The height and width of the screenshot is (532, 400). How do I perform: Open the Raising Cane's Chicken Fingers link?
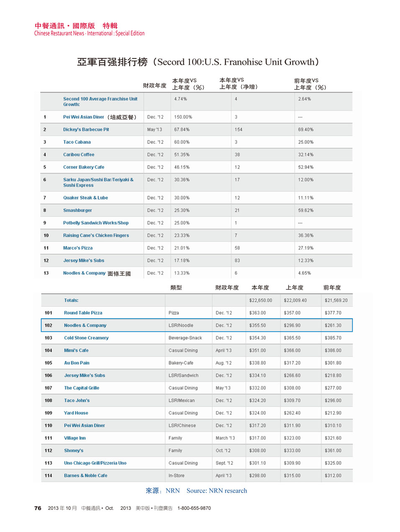click(x=96, y=235)
